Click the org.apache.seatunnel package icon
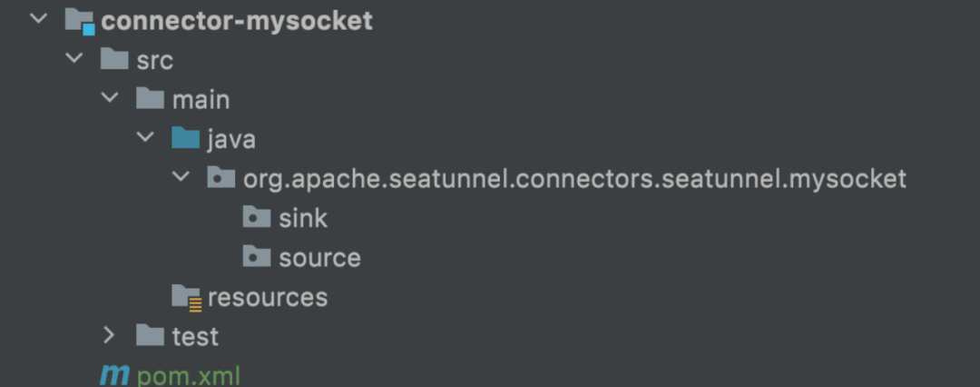This screenshot has height=387, width=980. (221, 178)
